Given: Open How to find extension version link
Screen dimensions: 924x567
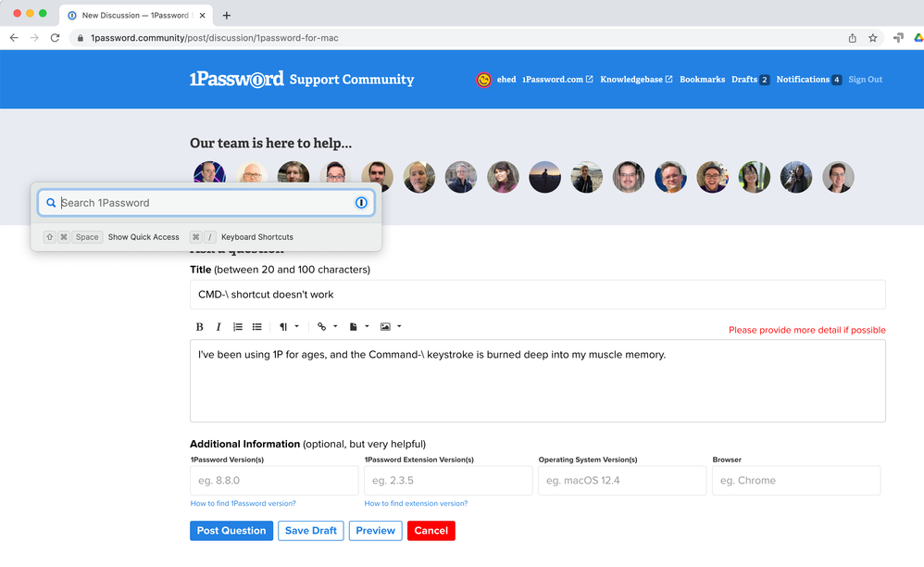Looking at the screenshot, I should 416,503.
